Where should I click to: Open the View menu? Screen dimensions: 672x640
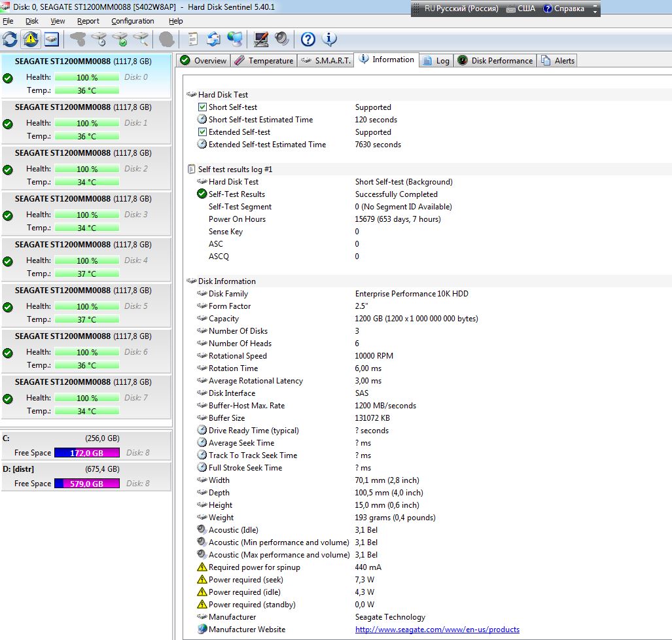coord(58,21)
